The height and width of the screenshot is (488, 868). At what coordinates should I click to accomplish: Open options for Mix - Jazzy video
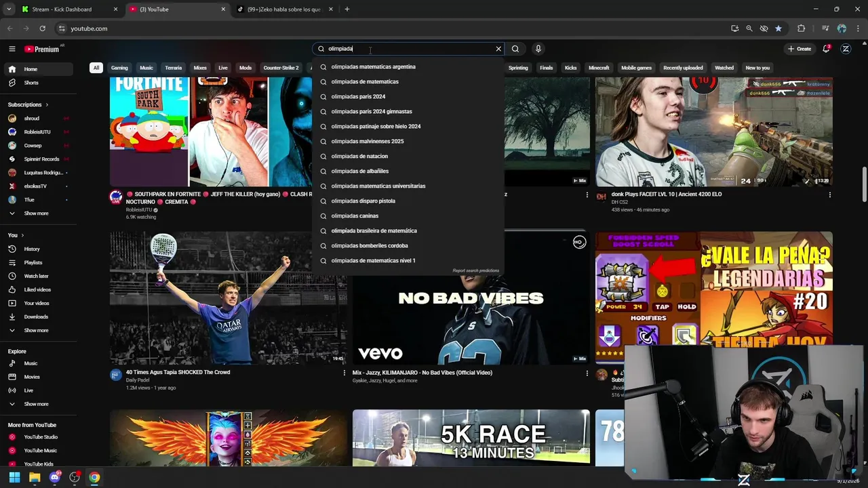587,373
